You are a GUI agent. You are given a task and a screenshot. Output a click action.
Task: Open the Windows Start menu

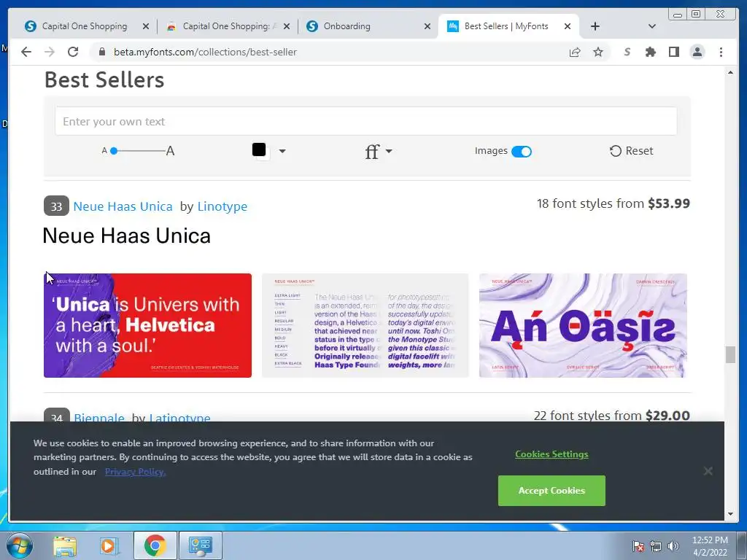pos(19,545)
